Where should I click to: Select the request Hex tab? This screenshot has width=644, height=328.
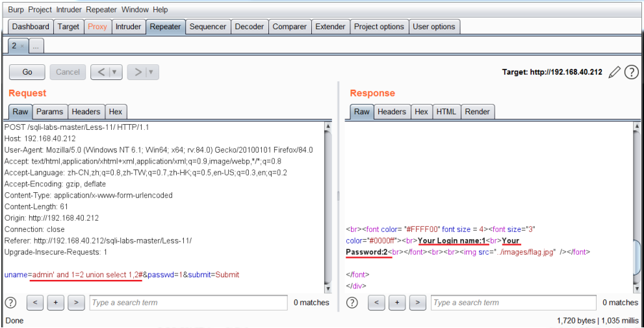pyautogui.click(x=116, y=112)
